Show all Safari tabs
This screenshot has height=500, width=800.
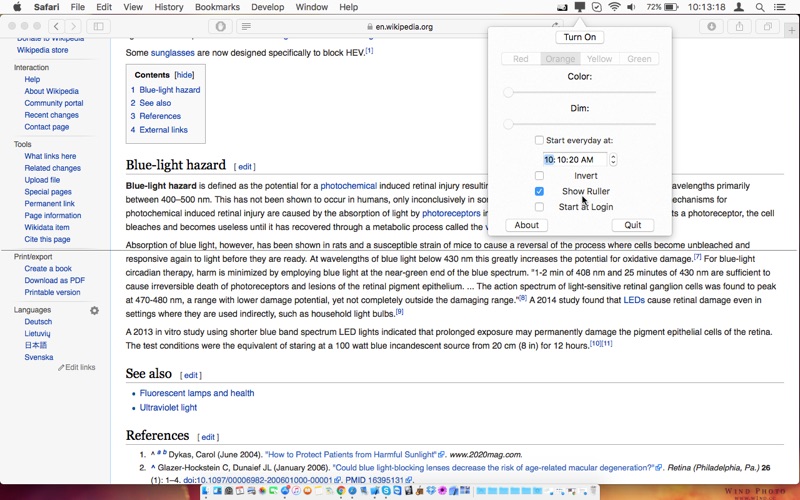point(767,27)
